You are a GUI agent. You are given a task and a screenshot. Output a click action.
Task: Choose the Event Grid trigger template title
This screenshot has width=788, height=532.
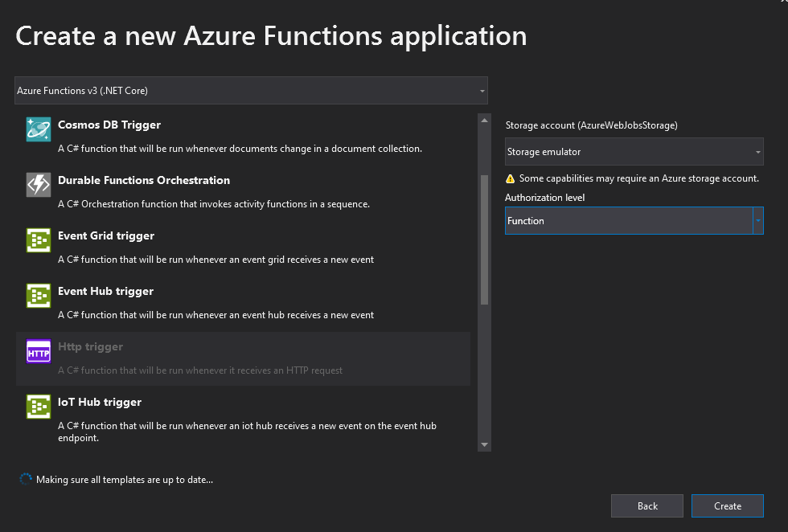tap(106, 236)
